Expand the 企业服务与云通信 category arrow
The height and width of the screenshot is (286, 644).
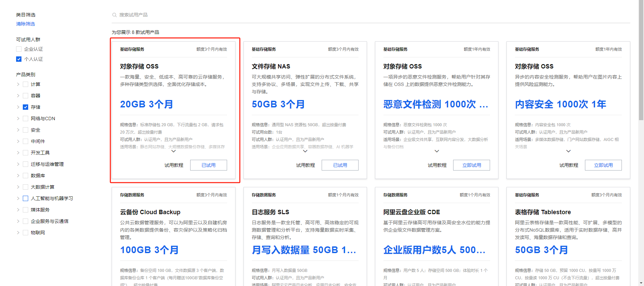(18, 221)
